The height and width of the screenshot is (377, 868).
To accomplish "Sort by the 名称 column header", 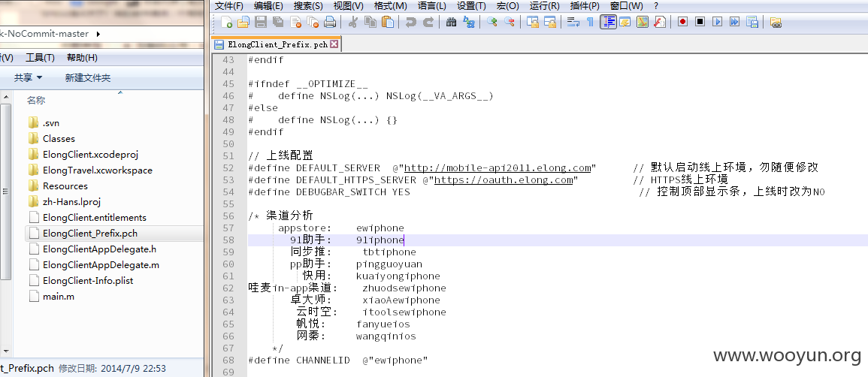I will pyautogui.click(x=37, y=100).
